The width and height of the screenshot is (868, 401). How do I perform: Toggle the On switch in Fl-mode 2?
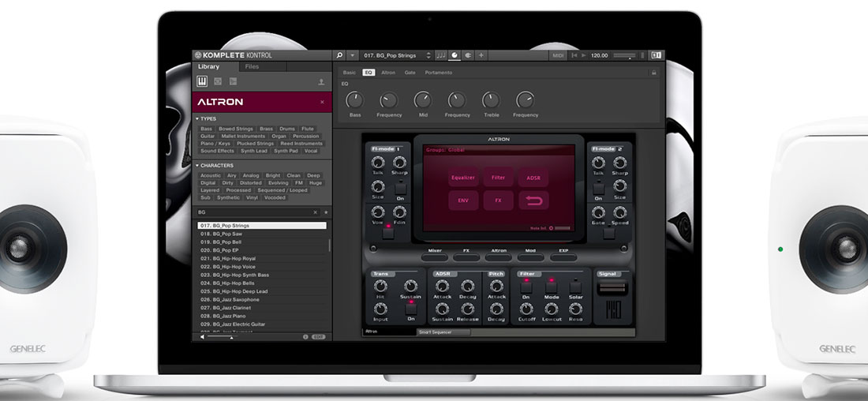pos(598,189)
